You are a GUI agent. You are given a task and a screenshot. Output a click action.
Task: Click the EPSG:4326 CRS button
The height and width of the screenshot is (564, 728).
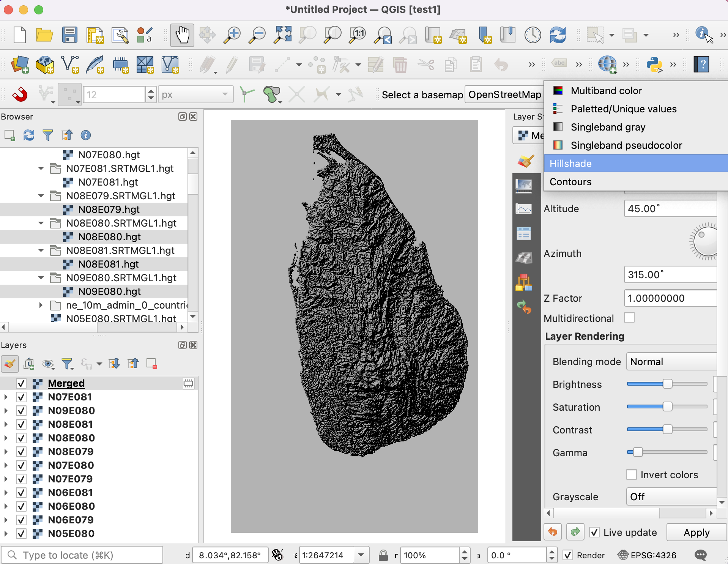[648, 555]
